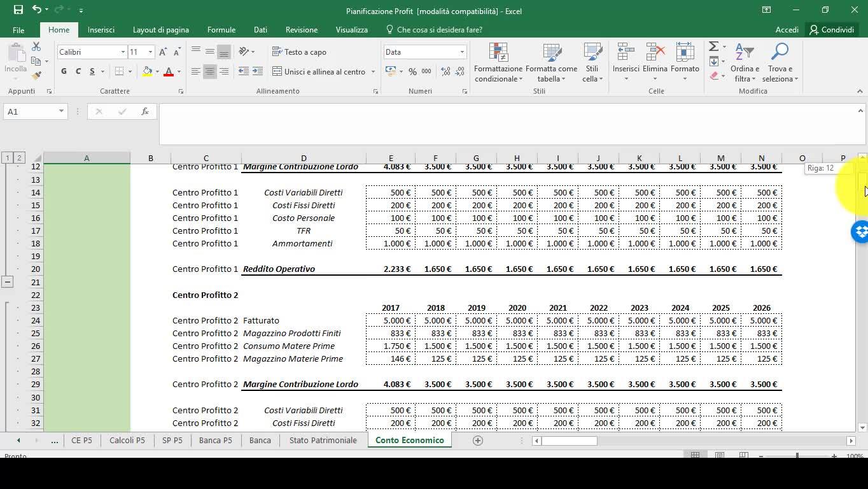This screenshot has width=868, height=489.
Task: Decrease font size with smaller A
Action: click(176, 52)
